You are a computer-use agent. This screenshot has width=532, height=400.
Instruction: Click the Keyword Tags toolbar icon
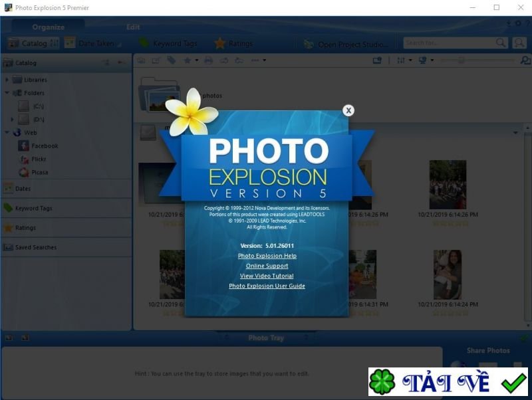point(144,43)
